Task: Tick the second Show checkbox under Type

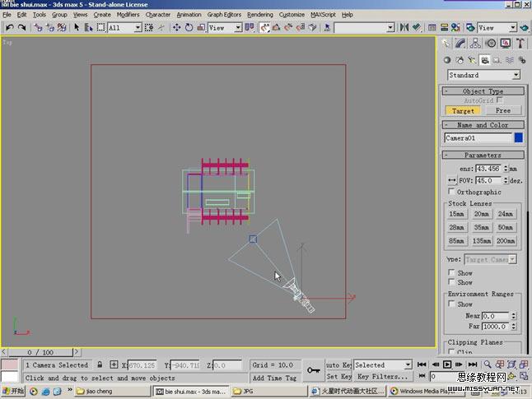Action: click(x=451, y=281)
